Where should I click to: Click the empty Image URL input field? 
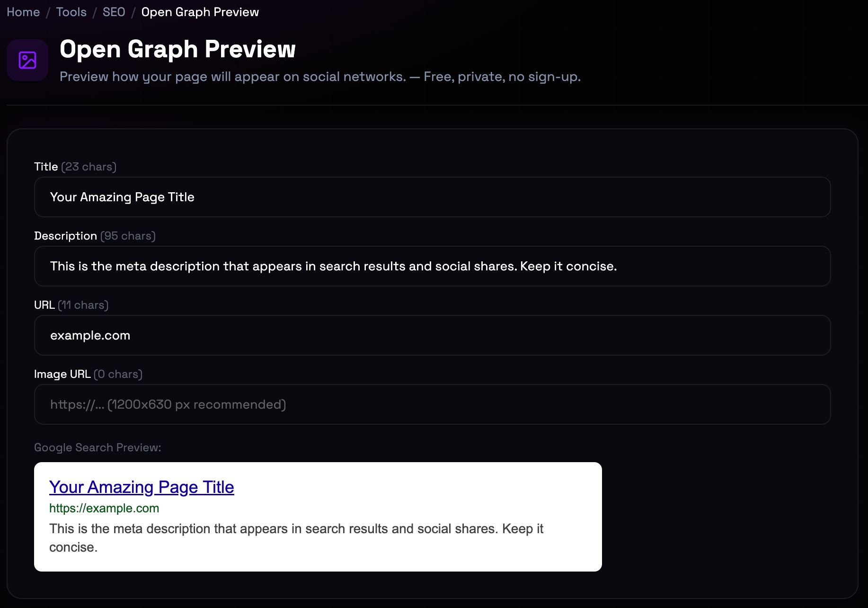pos(433,404)
